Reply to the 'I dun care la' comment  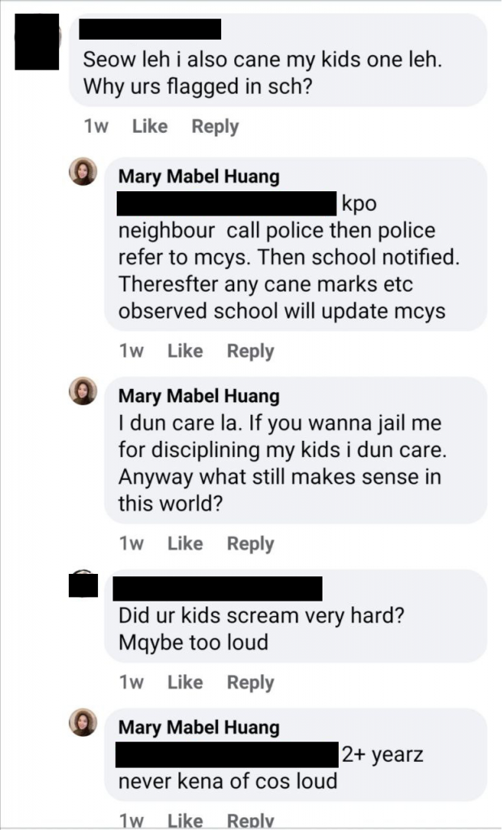click(250, 544)
